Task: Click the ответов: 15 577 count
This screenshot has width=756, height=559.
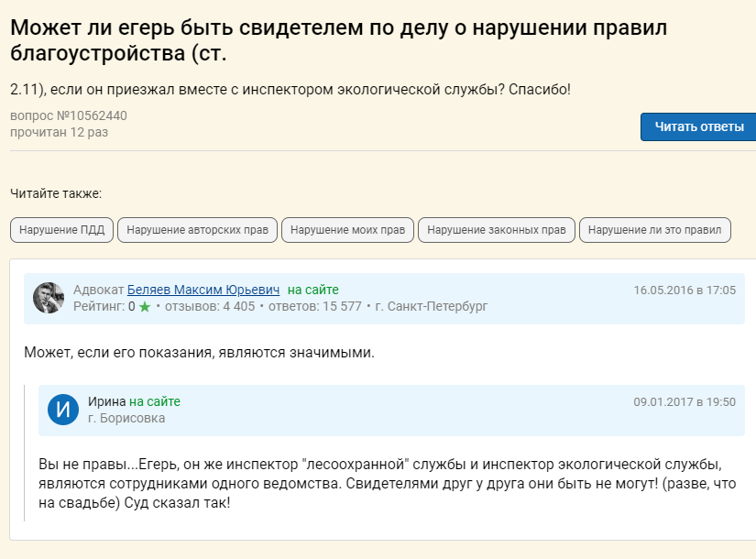Action: click(313, 306)
